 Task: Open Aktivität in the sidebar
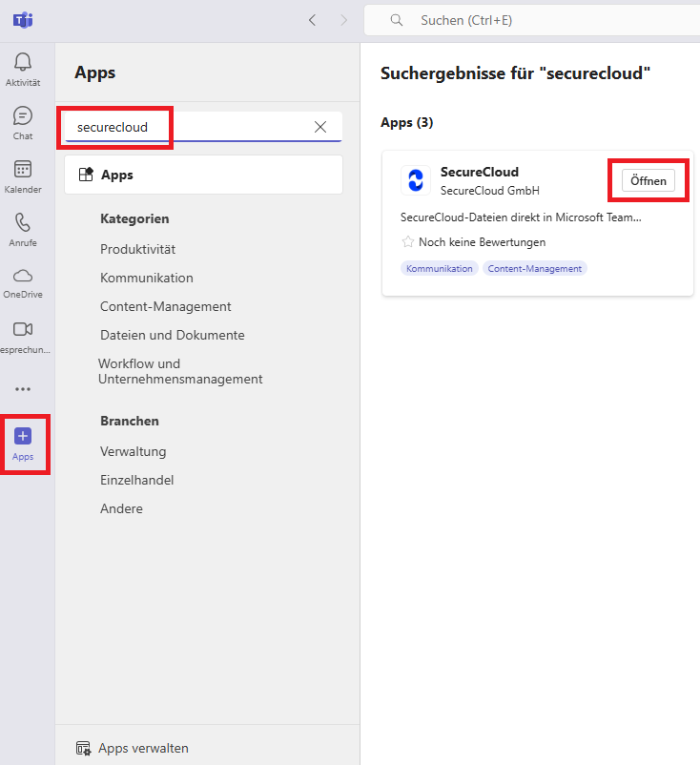[23, 70]
